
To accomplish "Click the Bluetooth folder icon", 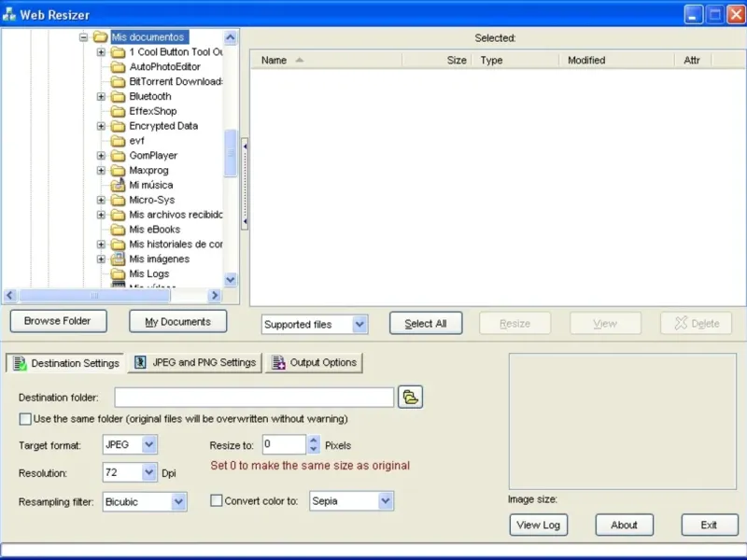I will tap(118, 96).
